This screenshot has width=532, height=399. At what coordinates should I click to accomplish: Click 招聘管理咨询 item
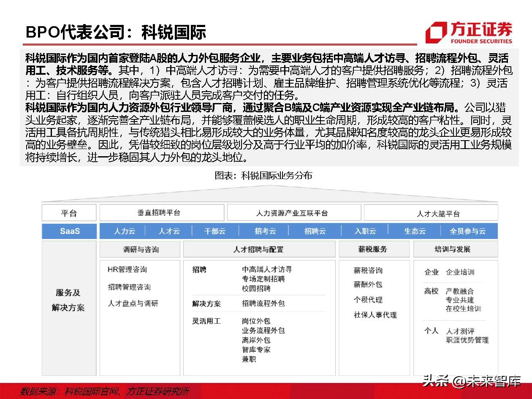[x=129, y=287]
